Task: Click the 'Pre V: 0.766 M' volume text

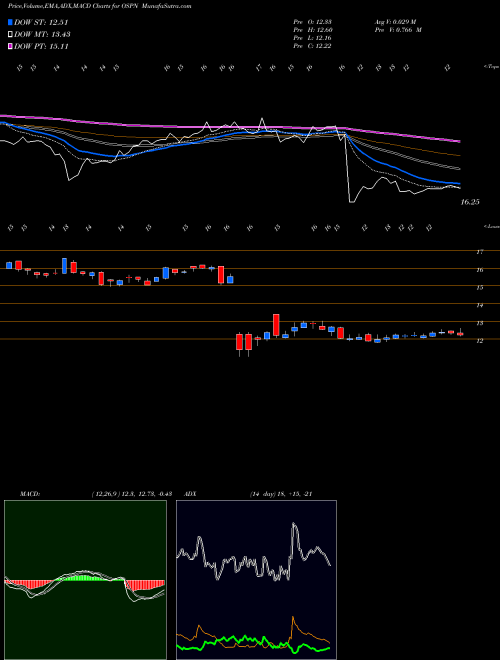Action: pos(397,30)
